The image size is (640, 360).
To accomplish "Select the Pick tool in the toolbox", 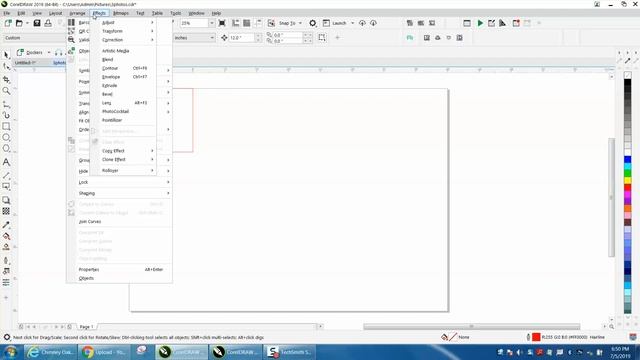I will tap(6, 55).
